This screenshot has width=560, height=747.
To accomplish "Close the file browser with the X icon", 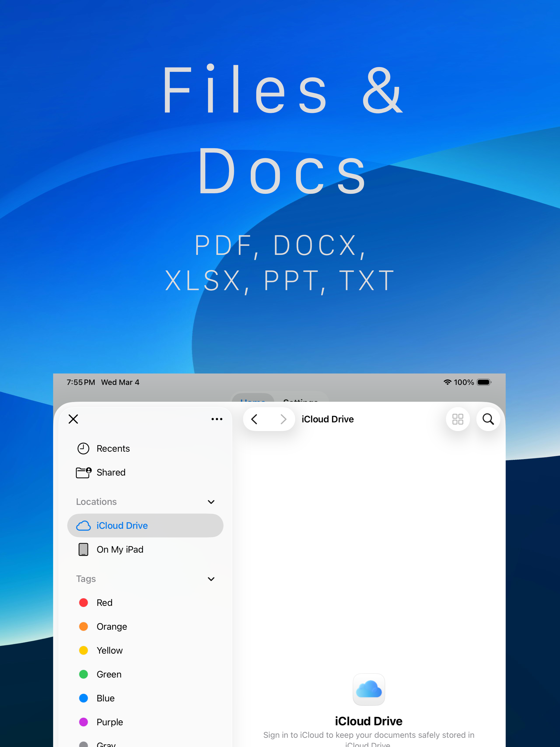I will [x=73, y=419].
